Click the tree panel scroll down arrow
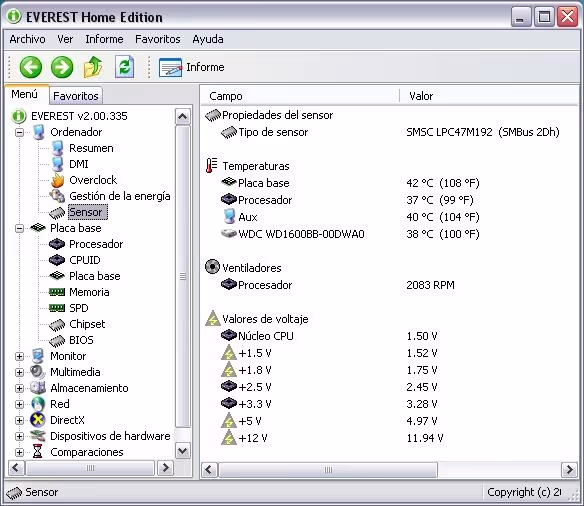 point(182,451)
